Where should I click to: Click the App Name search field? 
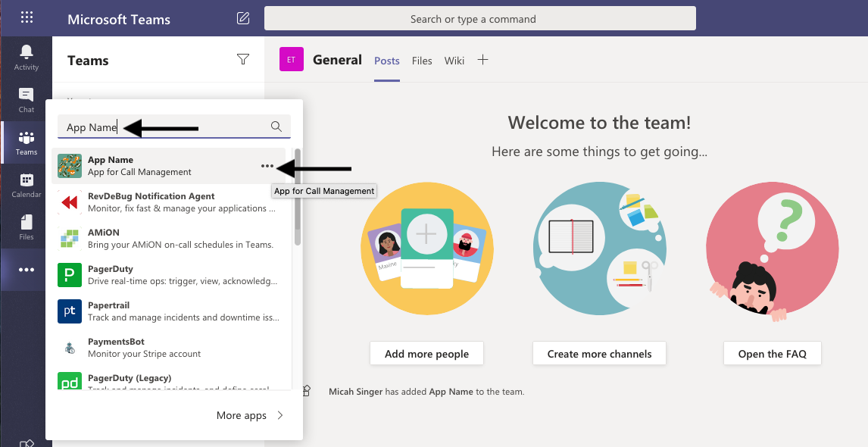[x=174, y=127]
